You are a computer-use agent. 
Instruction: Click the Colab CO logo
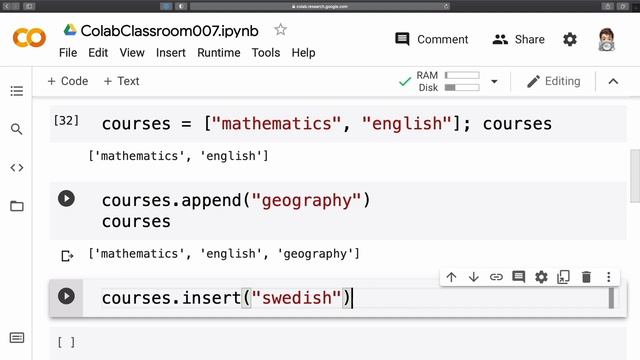29,38
